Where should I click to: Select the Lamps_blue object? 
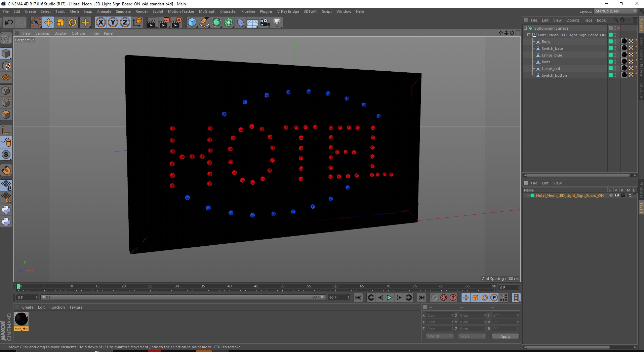coord(552,55)
